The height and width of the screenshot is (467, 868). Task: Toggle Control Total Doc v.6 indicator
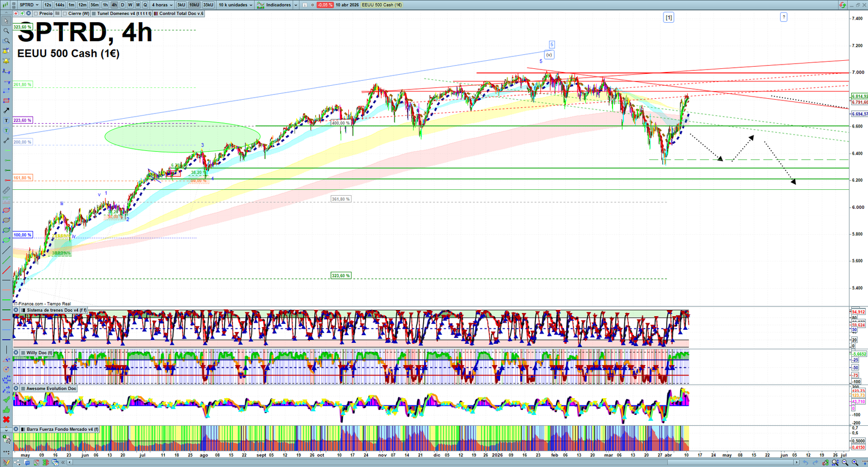156,14
